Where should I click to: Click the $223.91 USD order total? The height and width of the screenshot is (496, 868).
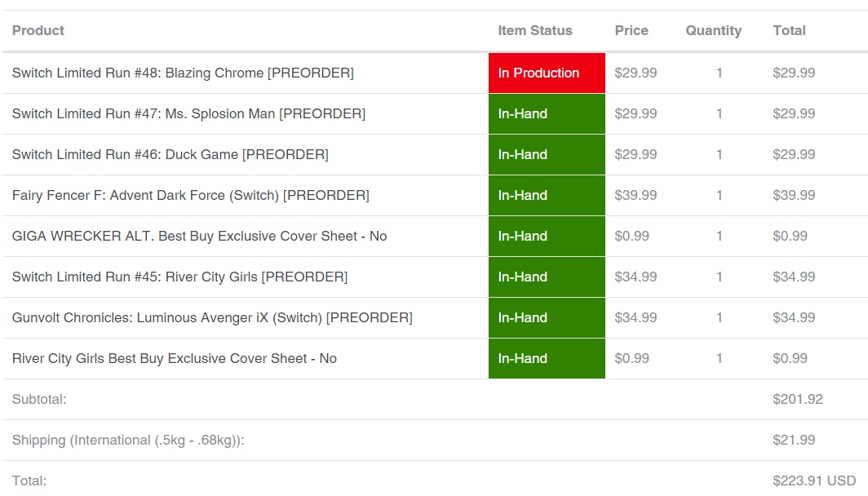pyautogui.click(x=814, y=480)
